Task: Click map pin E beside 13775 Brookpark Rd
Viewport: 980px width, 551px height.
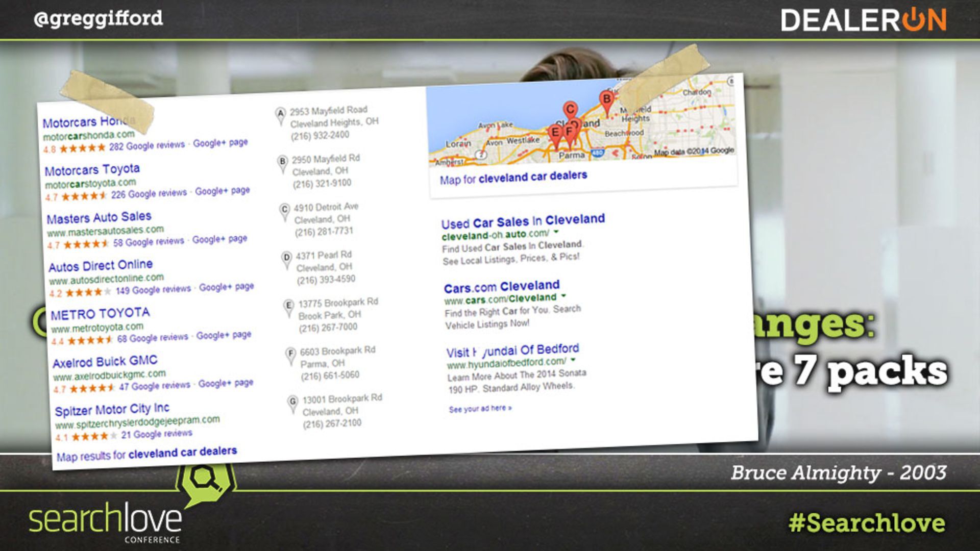Action: point(288,308)
